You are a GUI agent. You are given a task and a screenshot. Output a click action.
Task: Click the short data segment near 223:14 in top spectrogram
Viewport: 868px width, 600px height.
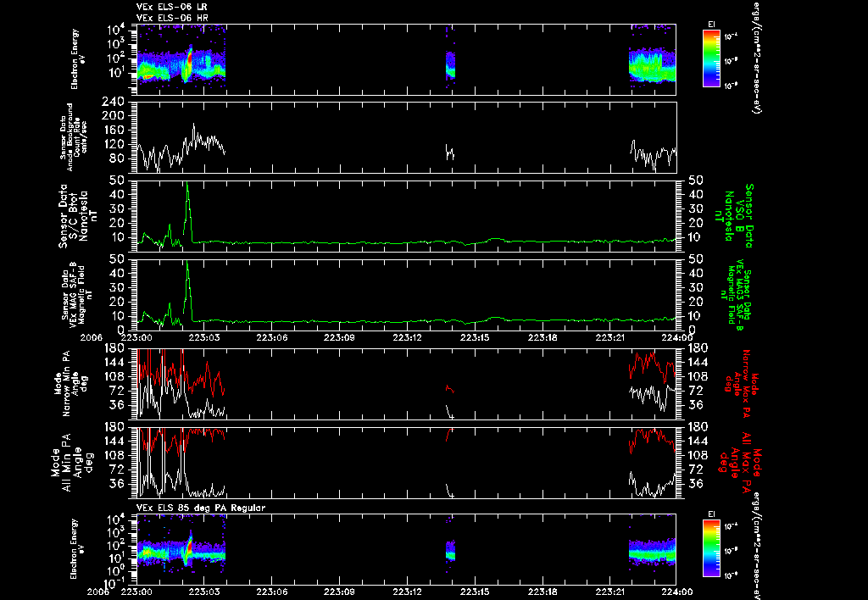point(451,65)
